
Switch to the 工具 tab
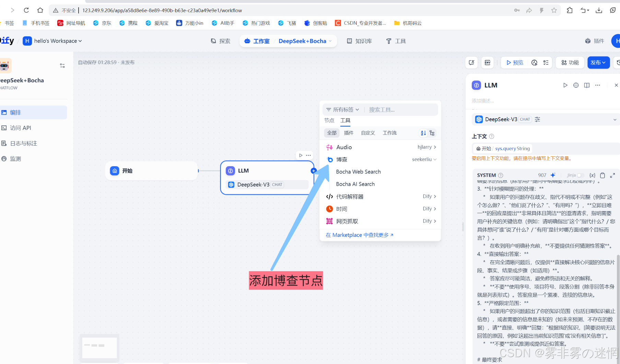(x=345, y=120)
